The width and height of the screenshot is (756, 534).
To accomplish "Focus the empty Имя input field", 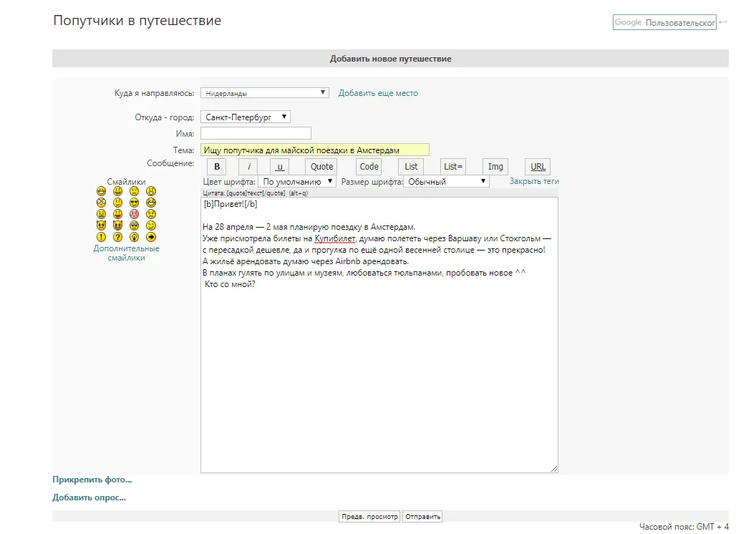I will [256, 133].
